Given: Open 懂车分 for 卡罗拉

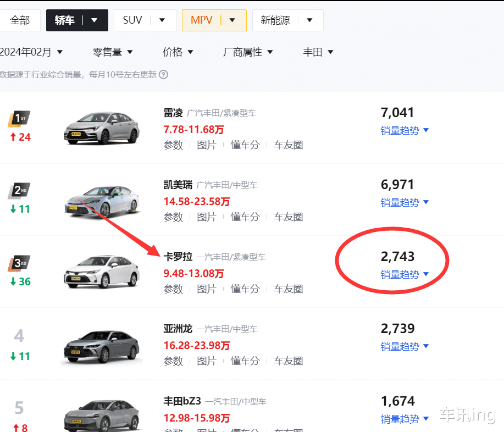Looking at the screenshot, I should coord(245,289).
